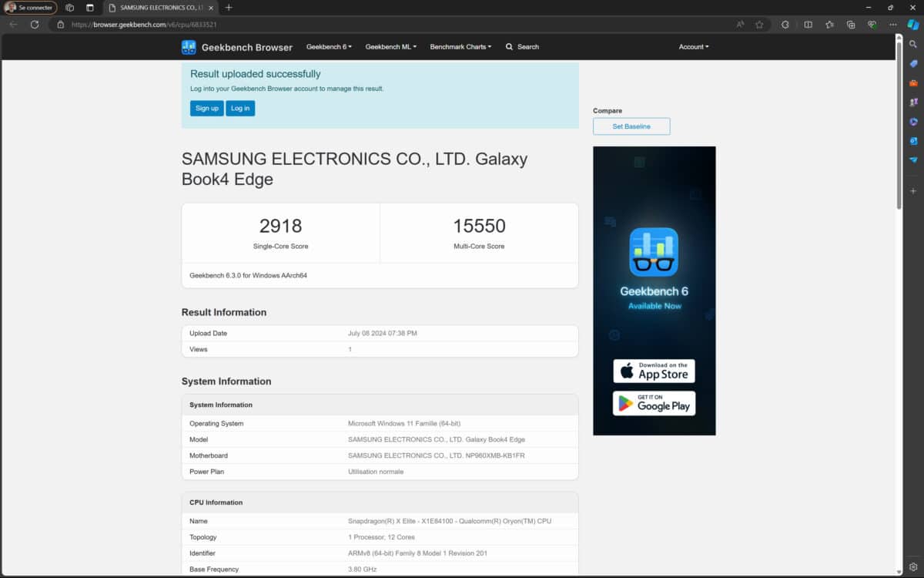The image size is (924, 578).
Task: Click the single-core score 2918
Action: (280, 226)
